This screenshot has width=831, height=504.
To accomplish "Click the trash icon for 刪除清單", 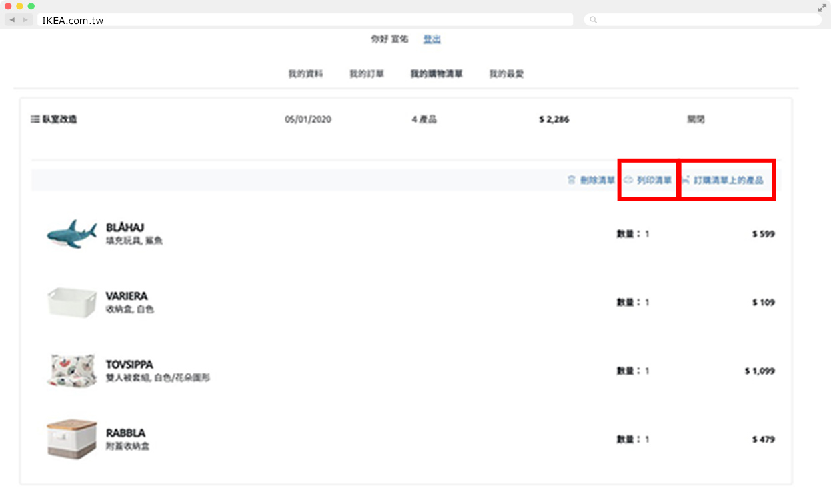I will click(x=571, y=180).
